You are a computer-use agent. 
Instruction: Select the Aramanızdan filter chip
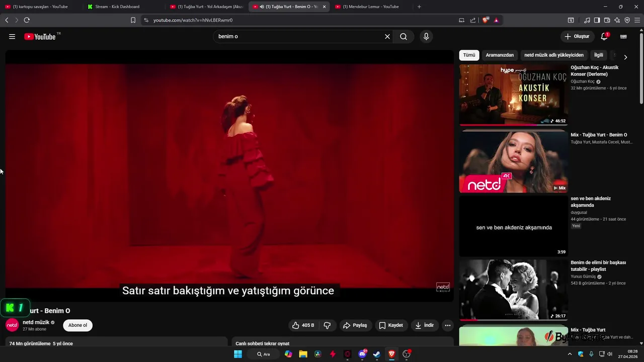pos(500,55)
